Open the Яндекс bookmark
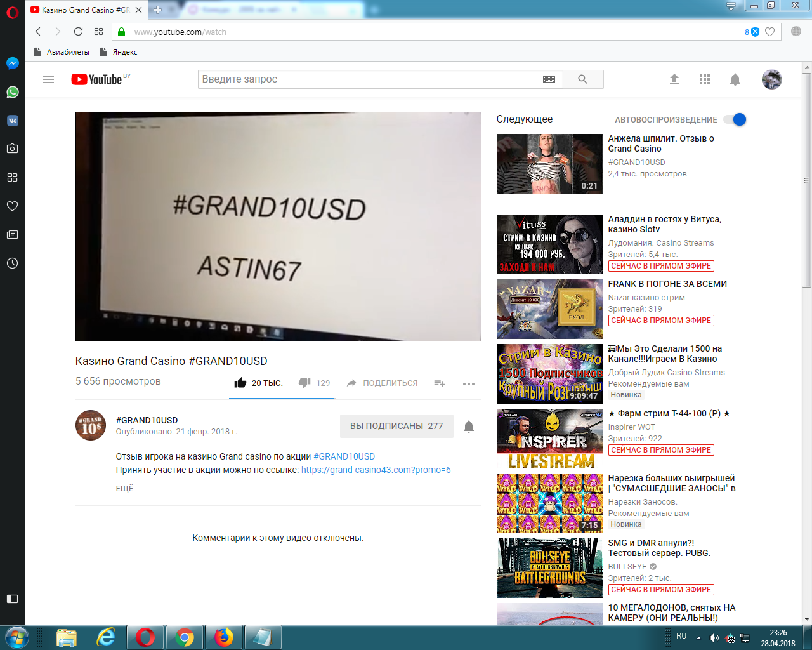 [119, 52]
